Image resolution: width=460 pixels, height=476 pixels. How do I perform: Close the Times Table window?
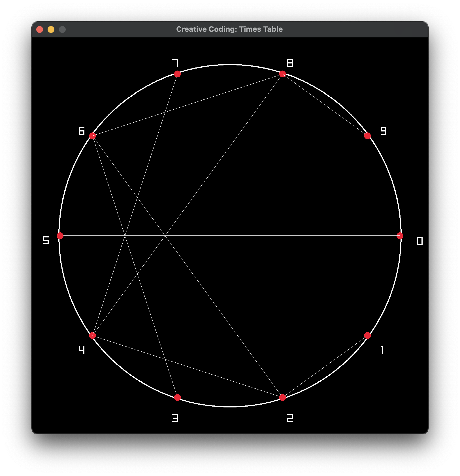point(40,29)
